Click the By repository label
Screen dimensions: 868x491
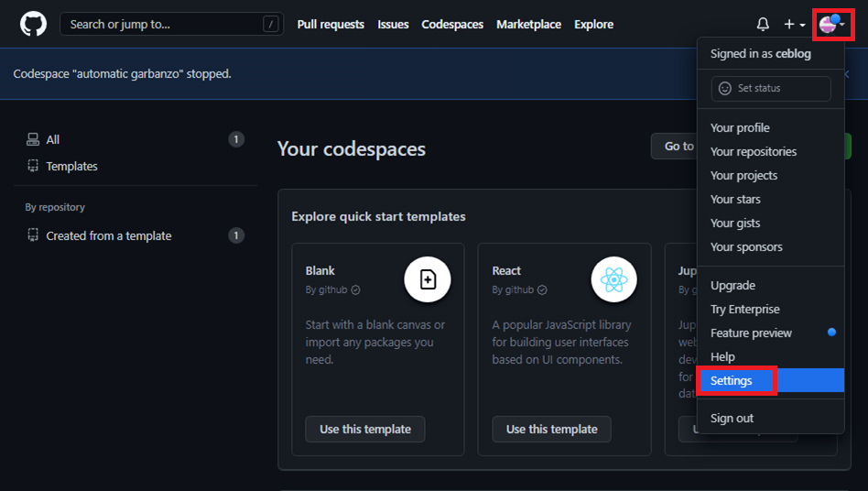(55, 207)
